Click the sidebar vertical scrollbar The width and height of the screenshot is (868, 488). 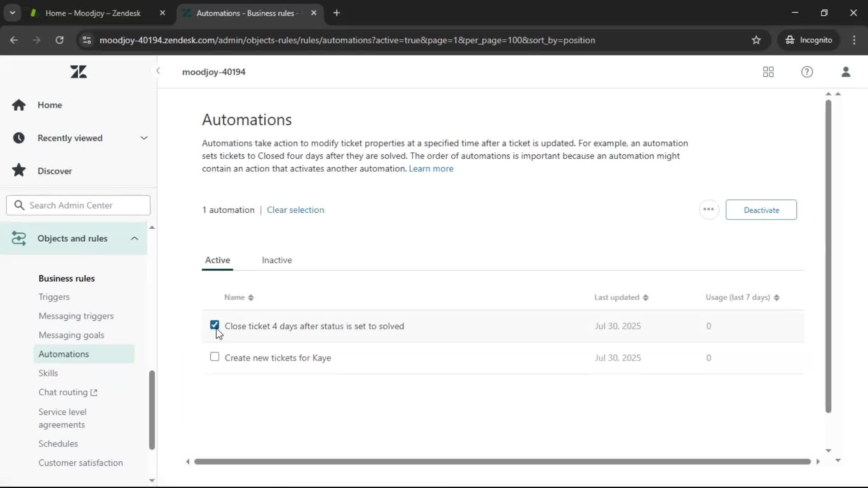point(152,410)
